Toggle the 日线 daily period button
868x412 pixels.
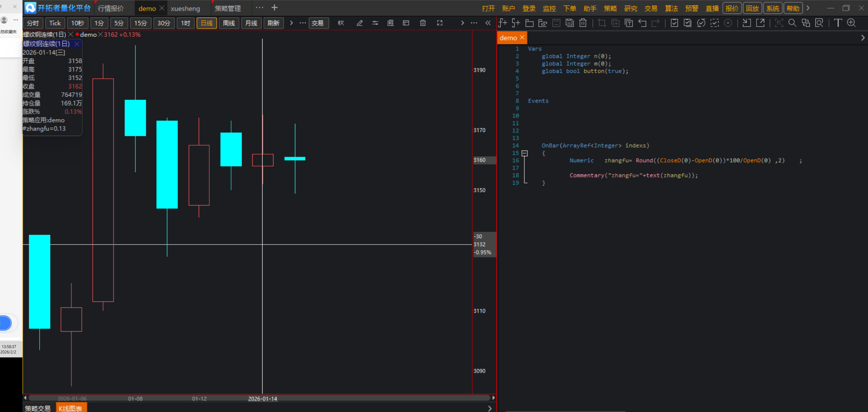point(207,23)
